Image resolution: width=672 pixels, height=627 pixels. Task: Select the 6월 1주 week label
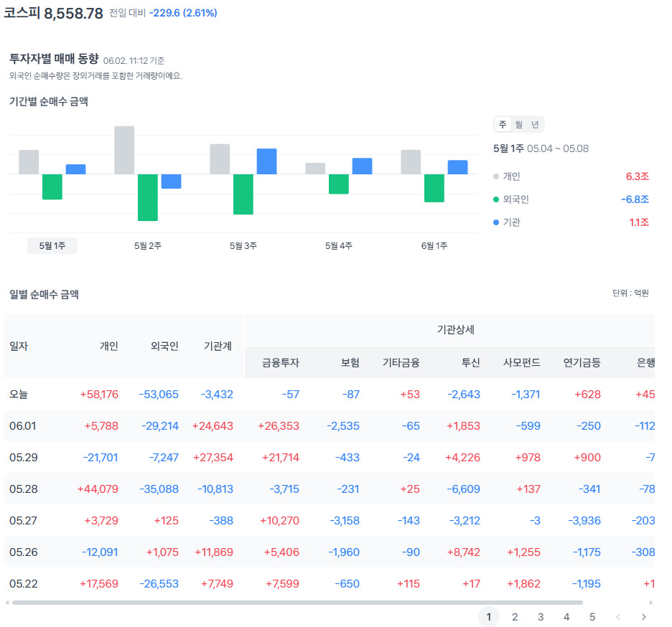(434, 246)
